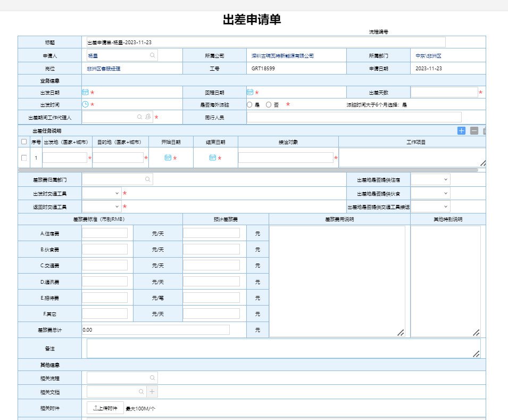Click search icon in 申请人 field
Screen dimensions: 508x420
pos(152,55)
